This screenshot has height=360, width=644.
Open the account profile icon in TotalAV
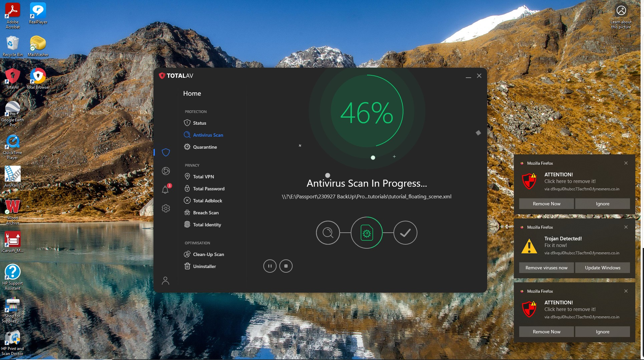pyautogui.click(x=166, y=281)
